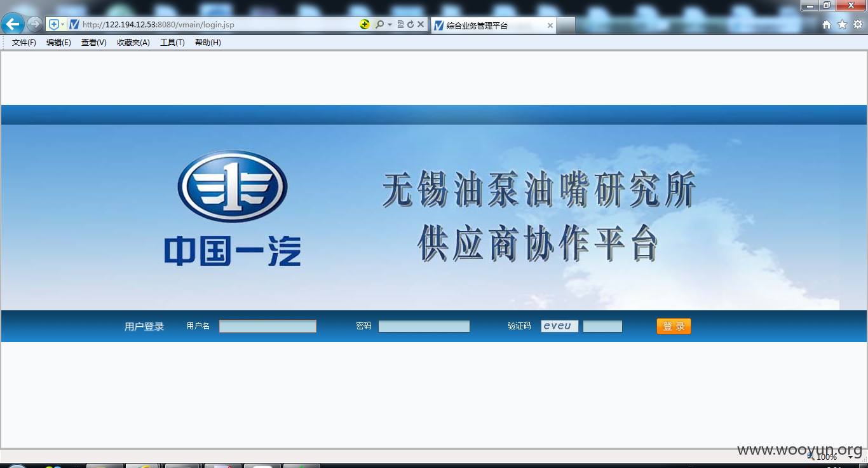Open the search dropdown arrow beside magnifier
This screenshot has height=468, width=868.
390,25
